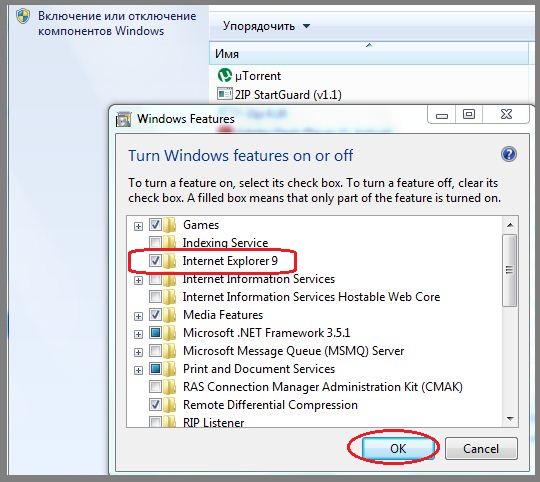
Task: Sort by the Имя column header
Action: [368, 53]
